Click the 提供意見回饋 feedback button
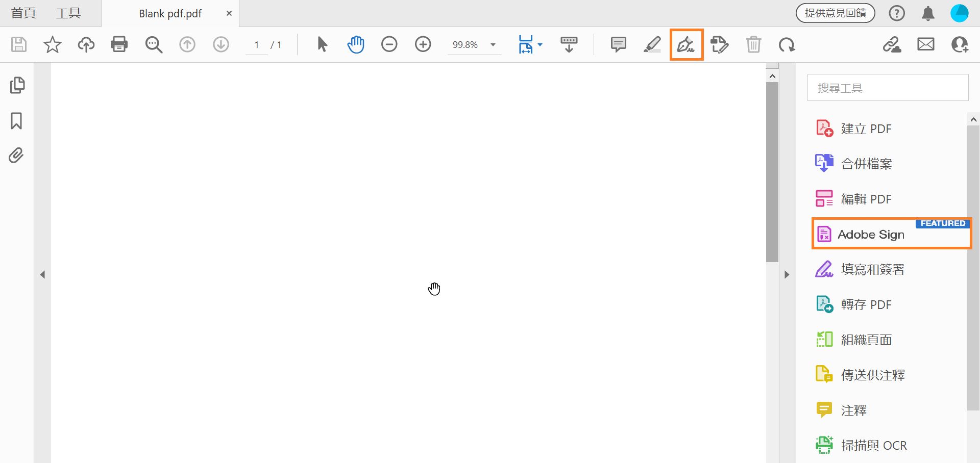 coord(836,13)
